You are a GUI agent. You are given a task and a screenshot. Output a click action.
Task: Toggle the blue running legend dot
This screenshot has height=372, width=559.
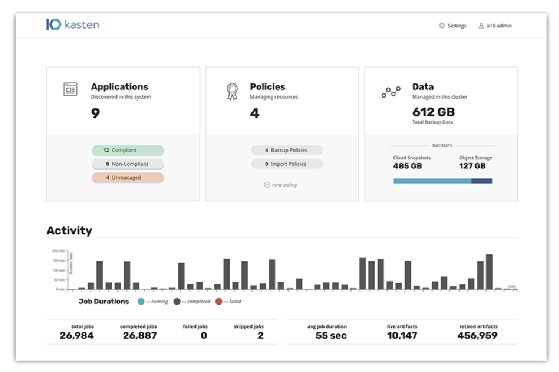tap(141, 301)
